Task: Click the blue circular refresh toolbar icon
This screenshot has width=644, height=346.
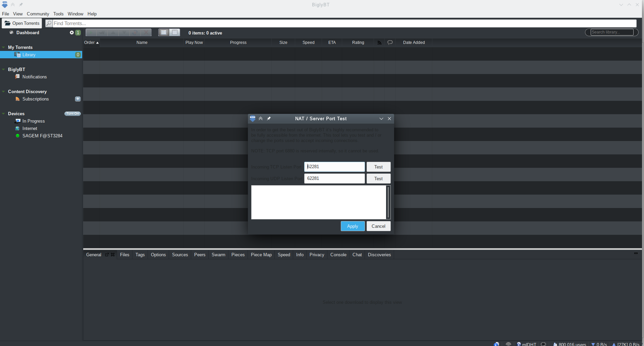Action: 135,32
